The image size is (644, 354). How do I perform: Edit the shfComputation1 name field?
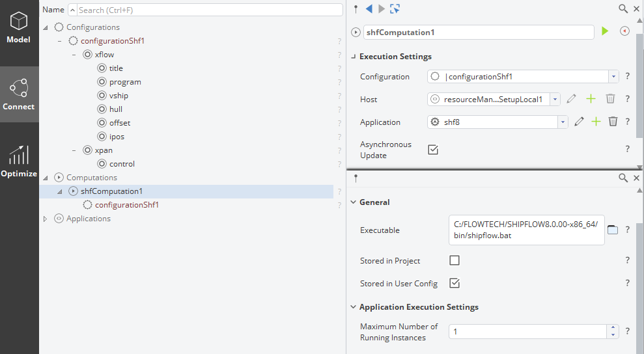click(x=479, y=33)
